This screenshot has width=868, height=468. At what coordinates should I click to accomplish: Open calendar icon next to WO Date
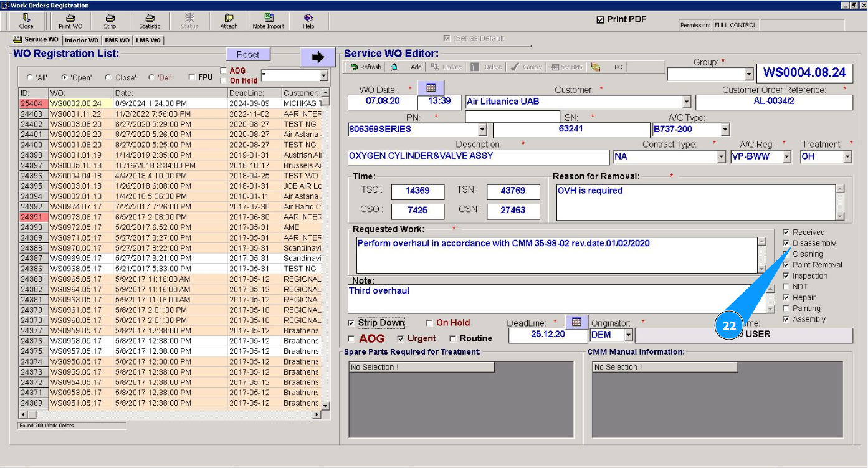(431, 87)
